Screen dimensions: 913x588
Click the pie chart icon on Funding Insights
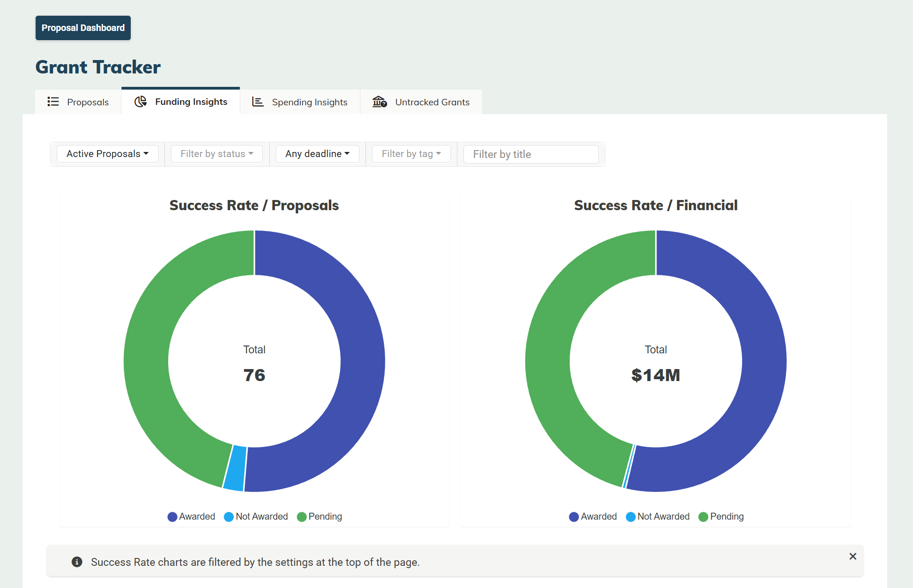[x=140, y=102]
